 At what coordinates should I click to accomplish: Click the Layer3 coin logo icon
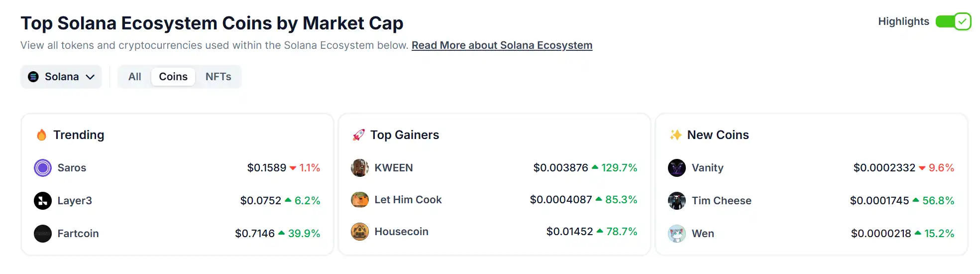(43, 201)
